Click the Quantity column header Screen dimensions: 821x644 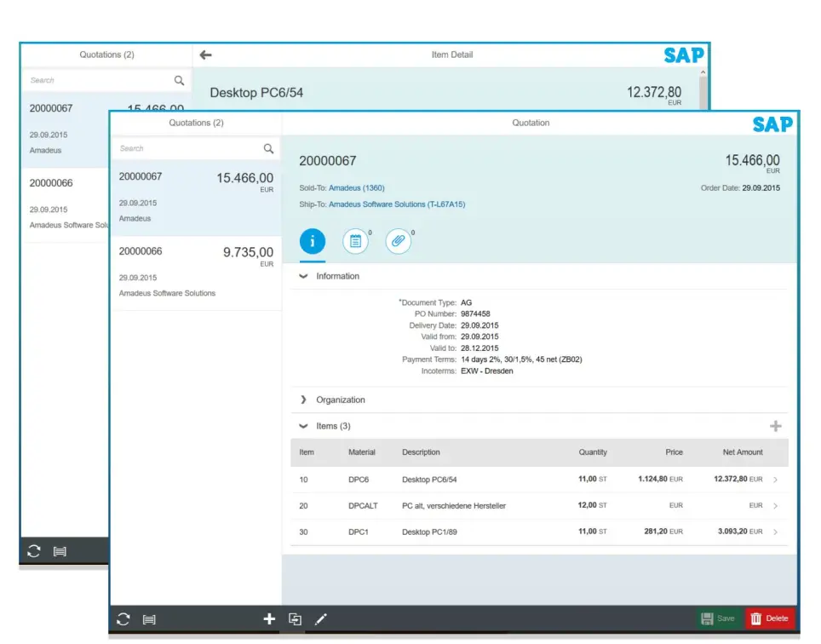pyautogui.click(x=593, y=452)
